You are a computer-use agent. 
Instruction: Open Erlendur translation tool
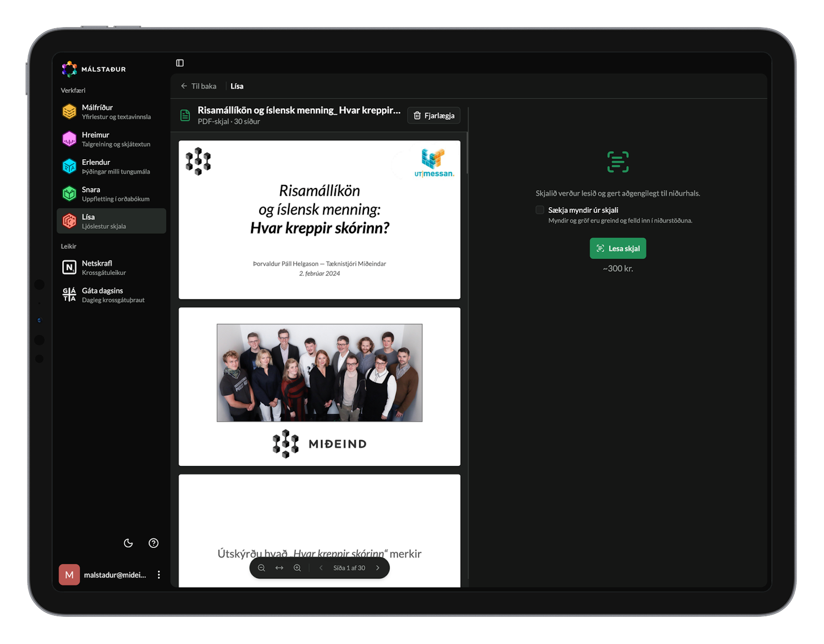point(111,166)
